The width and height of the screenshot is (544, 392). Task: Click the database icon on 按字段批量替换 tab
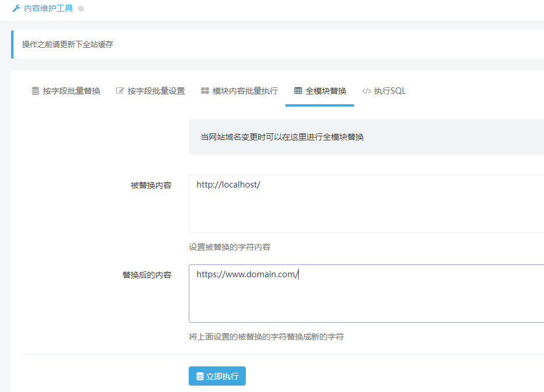(x=35, y=91)
